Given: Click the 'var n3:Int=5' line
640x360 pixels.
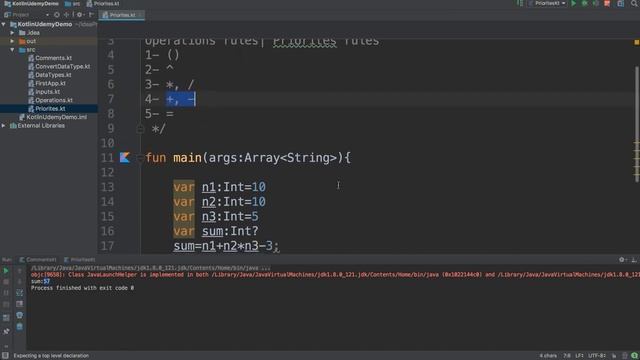Looking at the screenshot, I should point(216,216).
